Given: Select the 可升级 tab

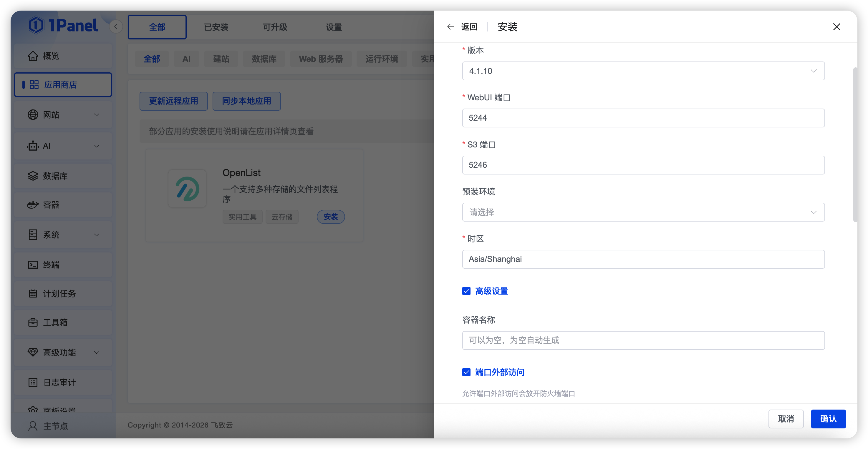Looking at the screenshot, I should 275,27.
